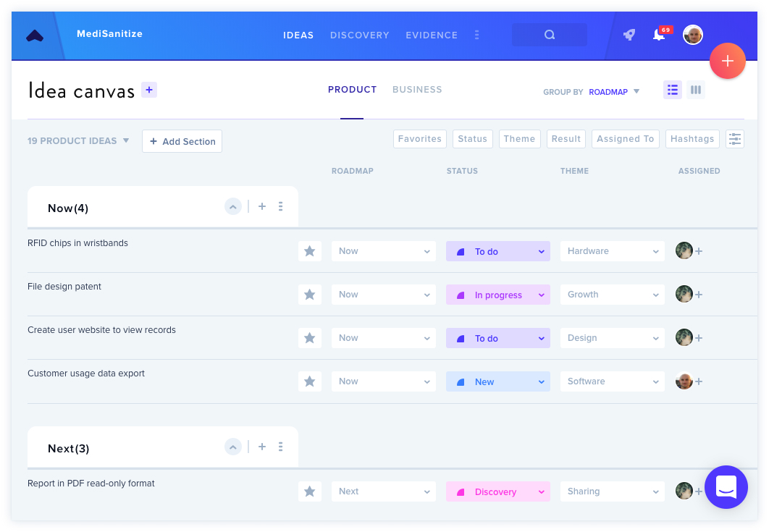The height and width of the screenshot is (532, 769).
Task: Change New status dropdown
Action: (x=497, y=381)
